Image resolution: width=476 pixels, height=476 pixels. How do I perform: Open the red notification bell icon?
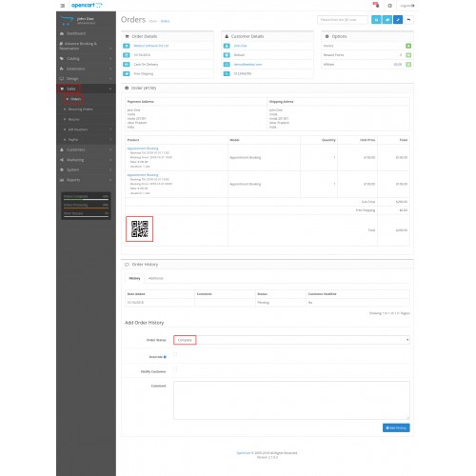376,5
